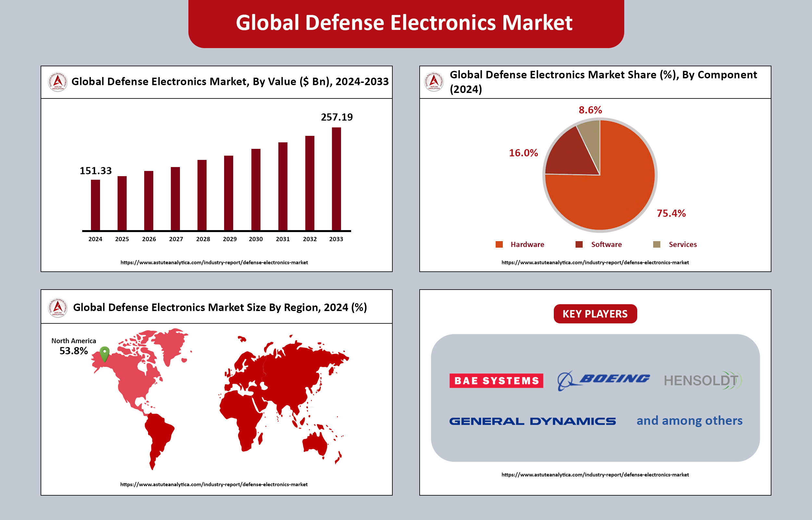Click the KEY PLAYERS button
The width and height of the screenshot is (812, 520).
pos(595,314)
